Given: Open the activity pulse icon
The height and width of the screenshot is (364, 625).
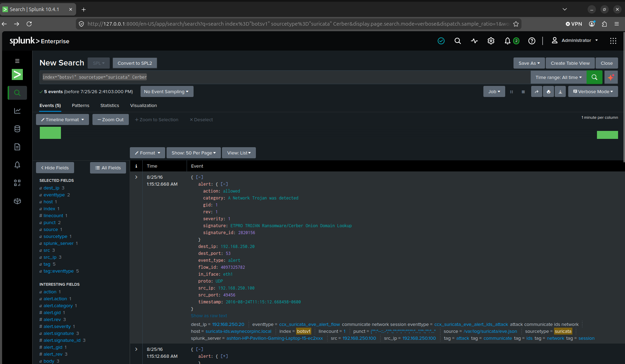Looking at the screenshot, I should click(474, 41).
